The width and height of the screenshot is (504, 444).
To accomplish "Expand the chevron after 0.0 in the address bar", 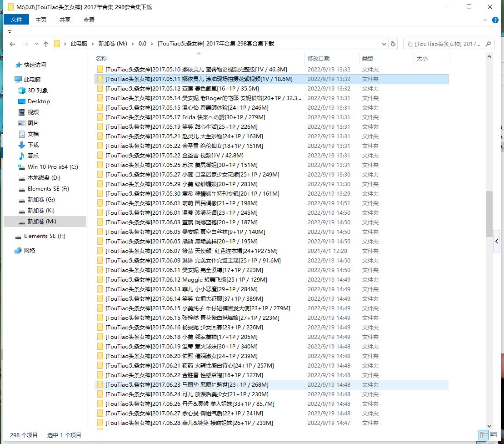I will tap(152, 44).
